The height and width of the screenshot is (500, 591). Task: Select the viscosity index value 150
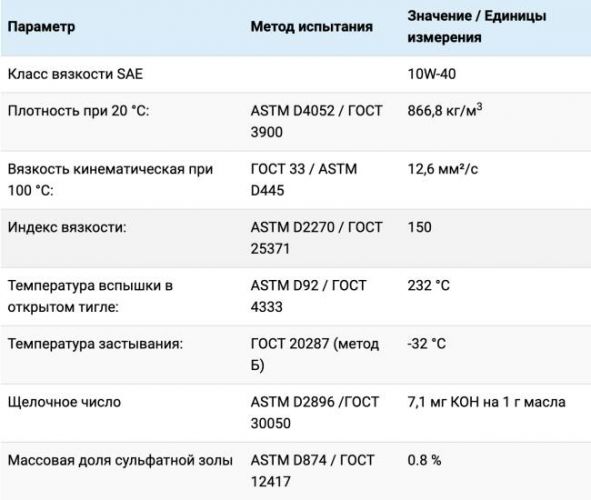(x=420, y=227)
